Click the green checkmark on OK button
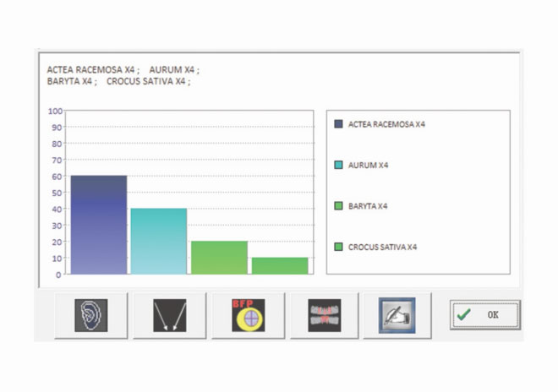This screenshot has width=558, height=392. click(x=462, y=314)
